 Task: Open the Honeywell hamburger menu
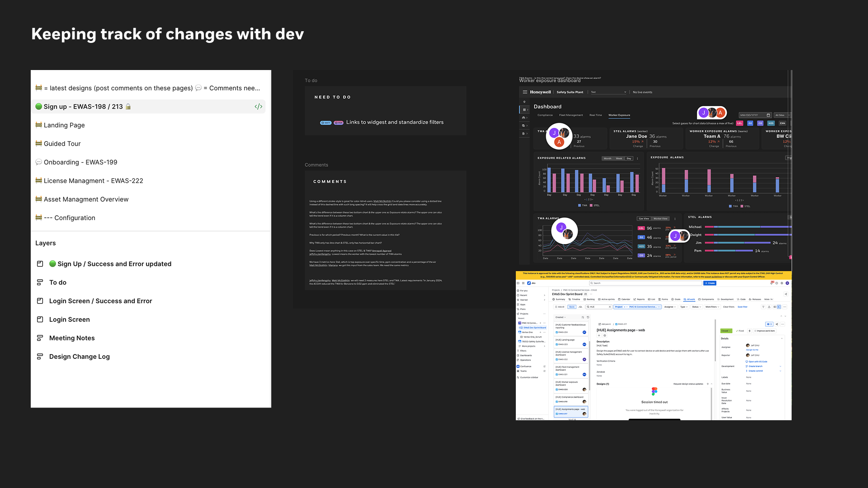pos(525,92)
